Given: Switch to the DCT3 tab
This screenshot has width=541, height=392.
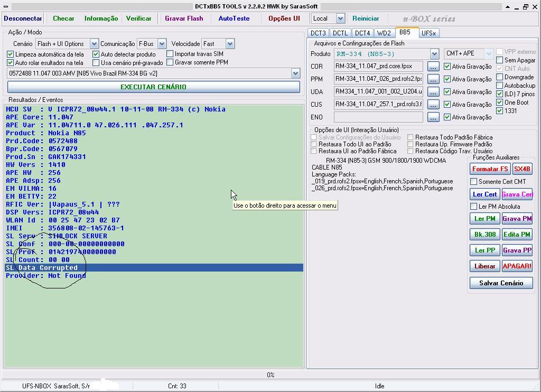Looking at the screenshot, I should [318, 33].
